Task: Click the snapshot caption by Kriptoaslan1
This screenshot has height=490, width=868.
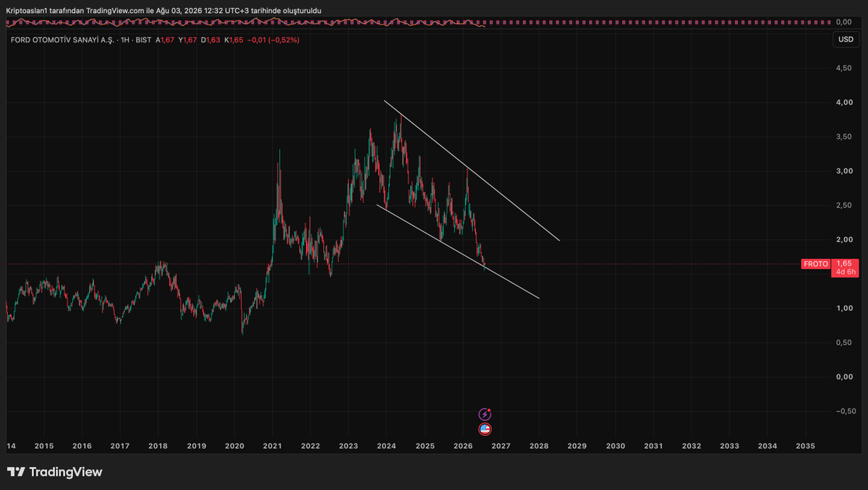Action: pos(163,10)
